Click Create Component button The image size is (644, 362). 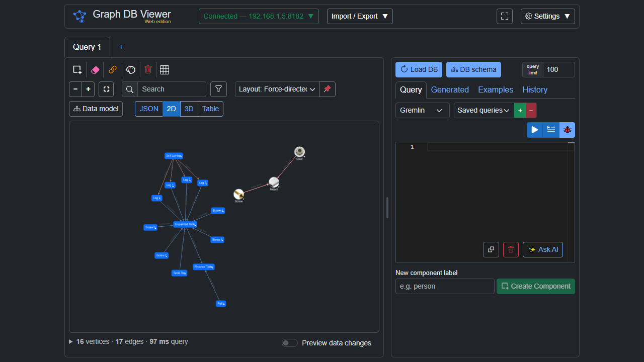[536, 286]
